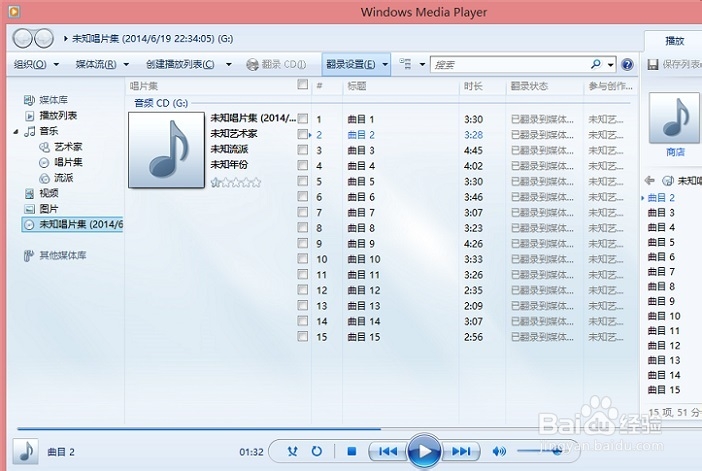Skip to the next track
The height and width of the screenshot is (471, 702).
coord(461,451)
